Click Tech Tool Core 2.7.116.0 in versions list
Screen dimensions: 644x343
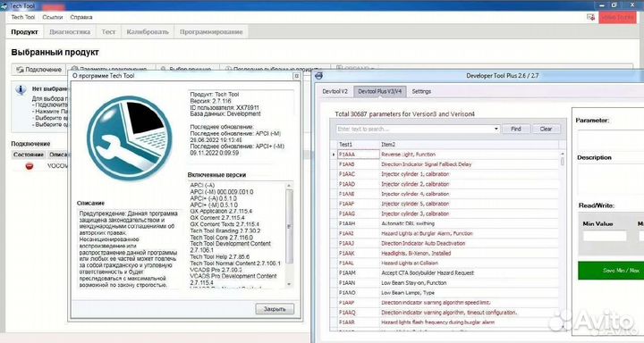[x=222, y=237]
